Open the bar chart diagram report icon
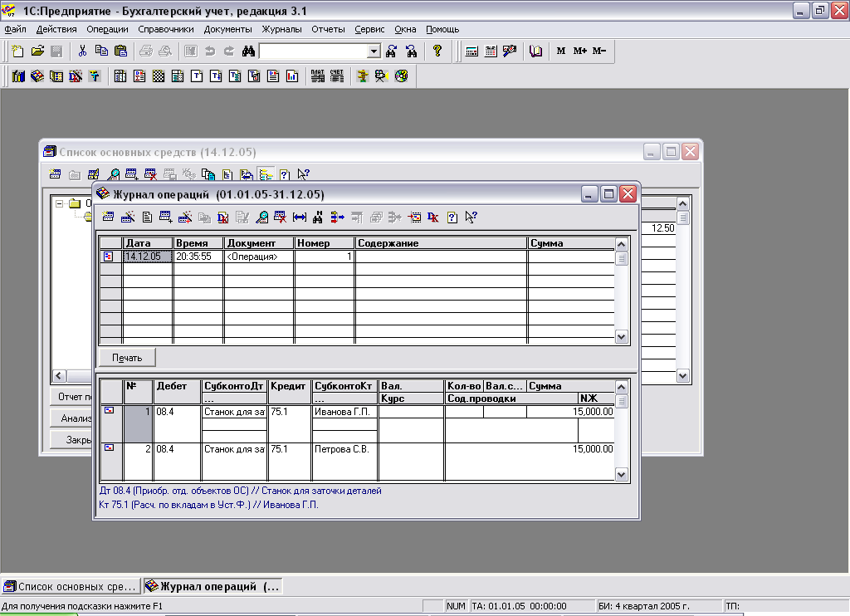Viewport: 850px width, 616px height. pos(292,76)
